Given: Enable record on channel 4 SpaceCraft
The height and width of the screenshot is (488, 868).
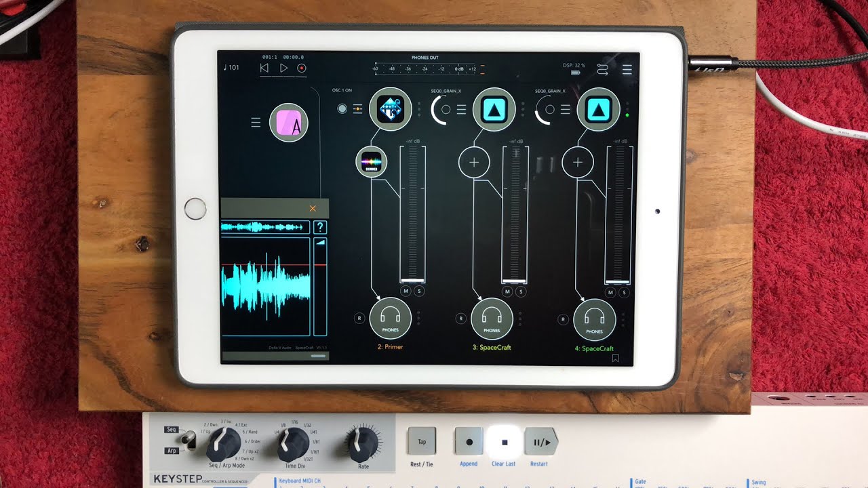Looking at the screenshot, I should pos(563,319).
